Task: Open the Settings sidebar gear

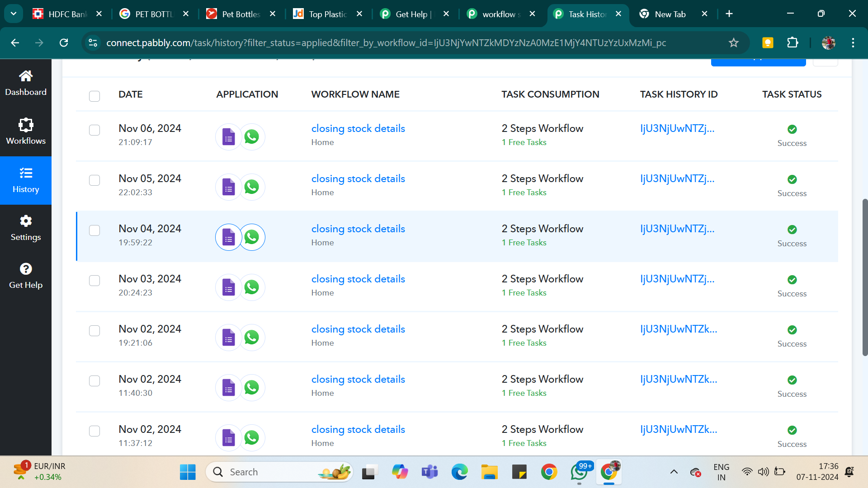Action: click(x=26, y=228)
